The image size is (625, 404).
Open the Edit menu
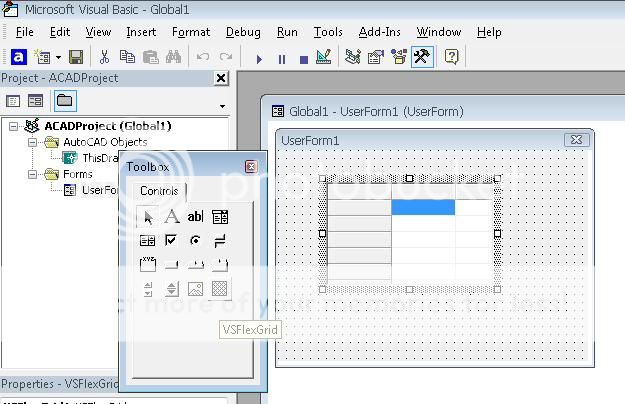60,32
